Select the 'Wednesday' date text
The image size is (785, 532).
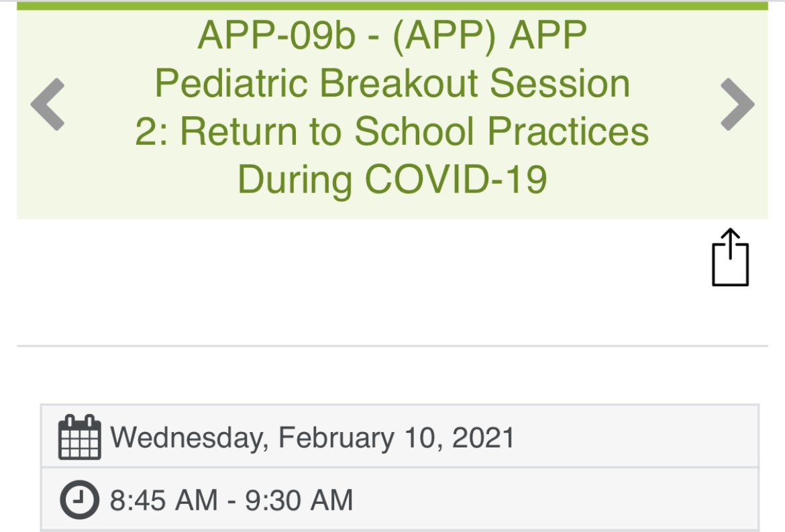(x=189, y=438)
